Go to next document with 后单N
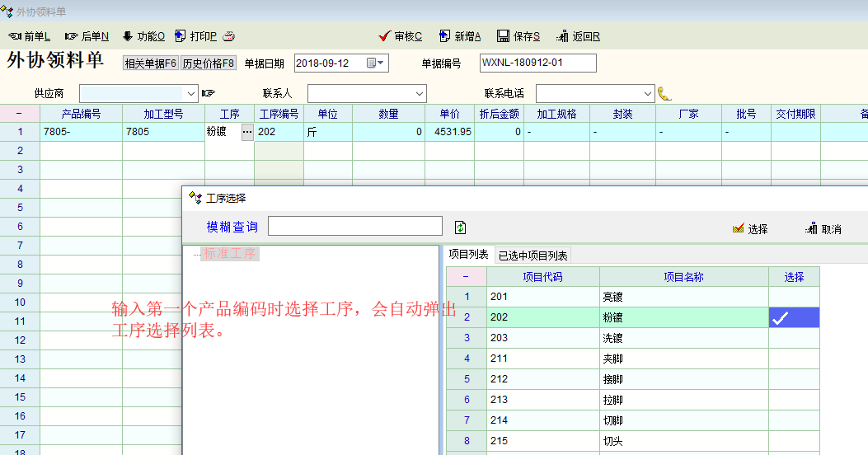868x455 pixels. [x=87, y=36]
